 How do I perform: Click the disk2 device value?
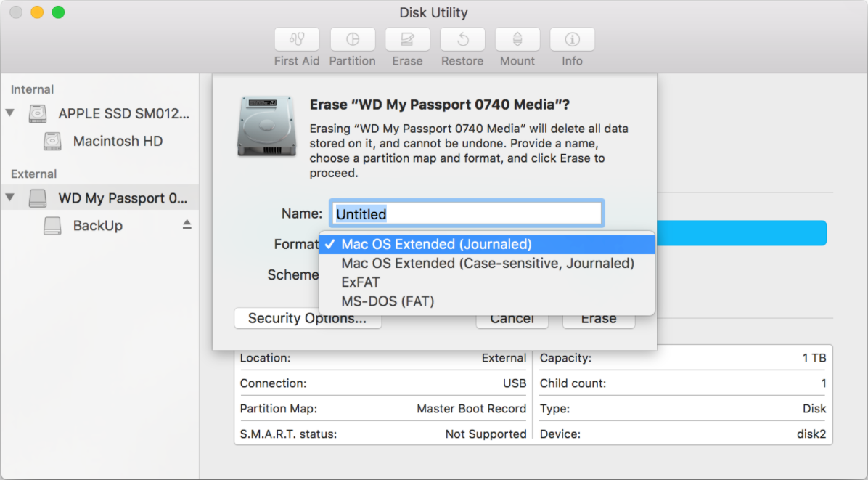point(811,434)
